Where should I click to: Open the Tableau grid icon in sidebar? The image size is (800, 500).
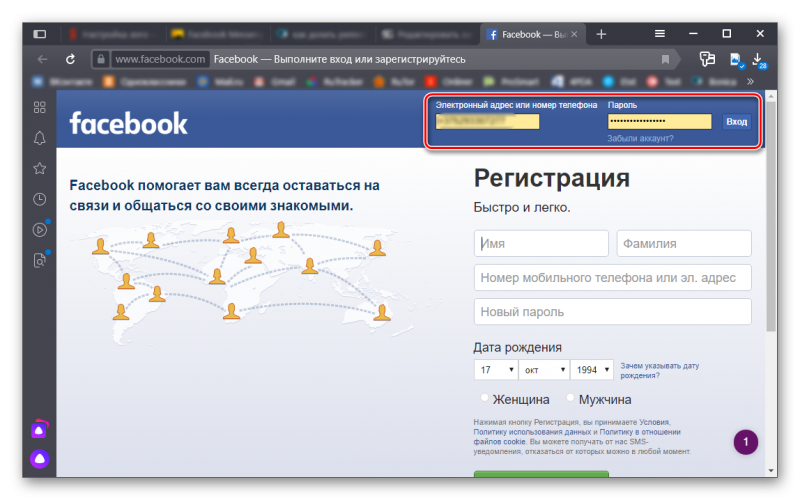pyautogui.click(x=40, y=107)
